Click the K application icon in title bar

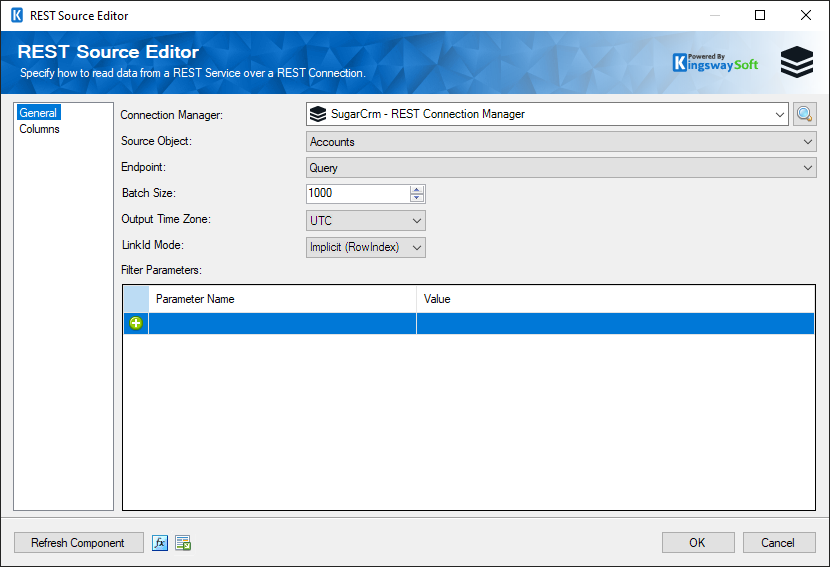point(17,15)
